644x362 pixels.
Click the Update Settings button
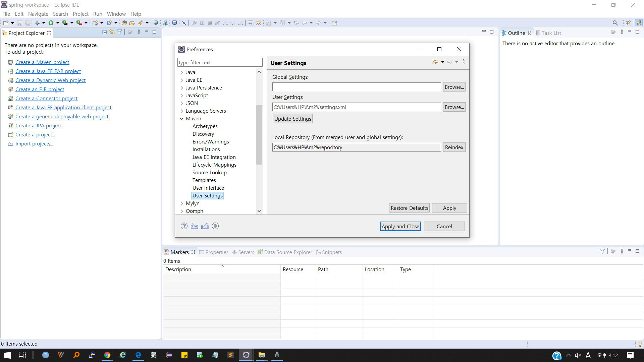[292, 119]
